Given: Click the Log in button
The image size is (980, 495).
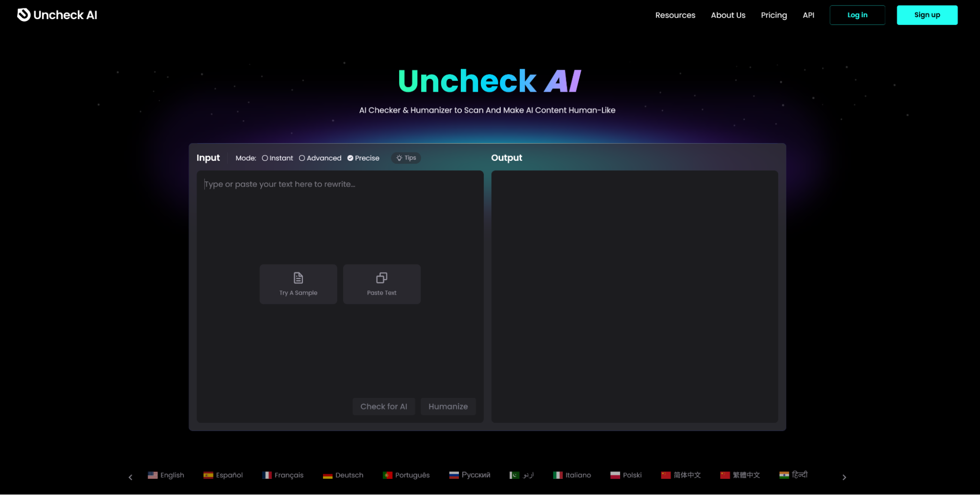Looking at the screenshot, I should tap(857, 15).
